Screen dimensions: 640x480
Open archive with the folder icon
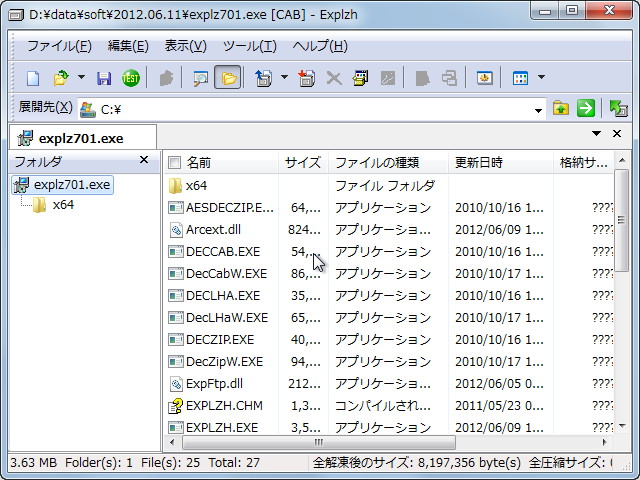[61, 78]
